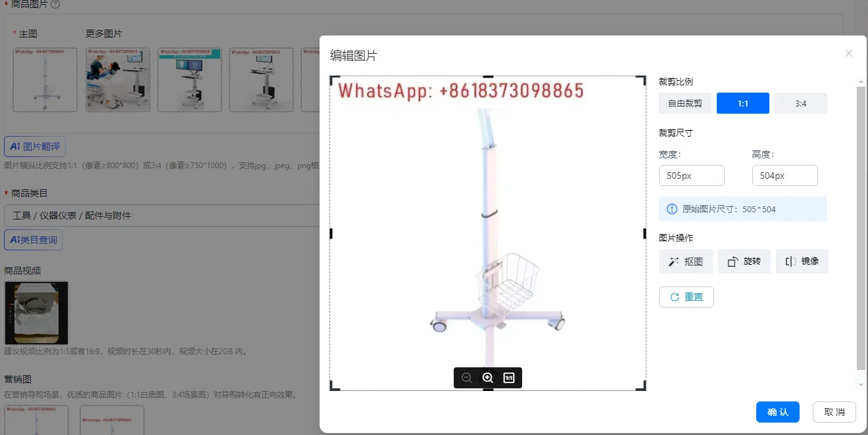This screenshot has width=868, height=435.
Task: Click the info icon beside 原始图片尺寸
Action: point(671,209)
